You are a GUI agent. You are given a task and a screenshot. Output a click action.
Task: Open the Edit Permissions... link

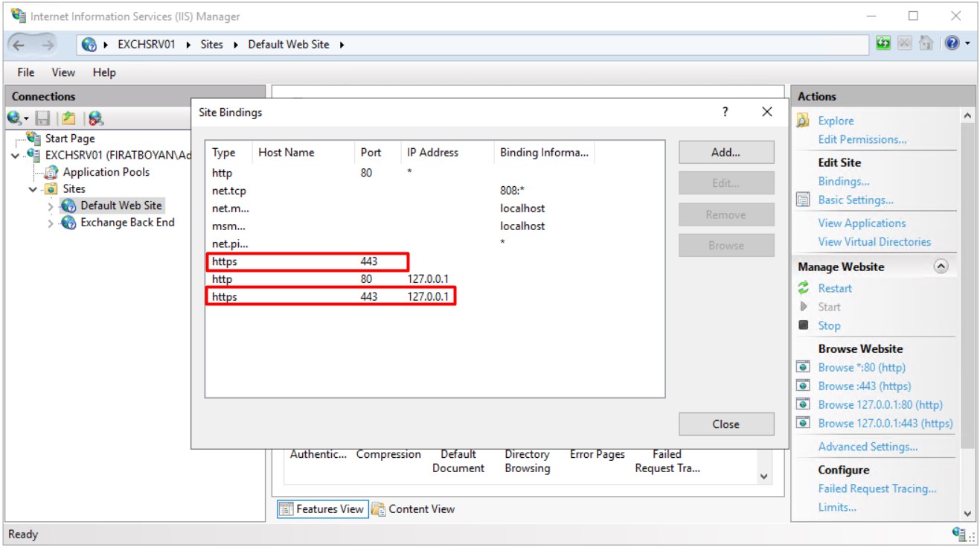(x=862, y=139)
